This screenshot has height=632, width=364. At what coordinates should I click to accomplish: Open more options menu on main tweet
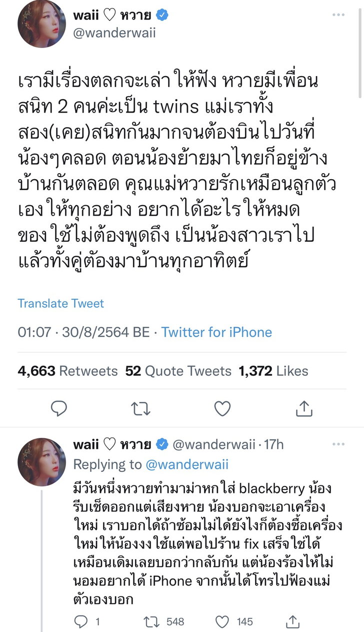point(338,15)
